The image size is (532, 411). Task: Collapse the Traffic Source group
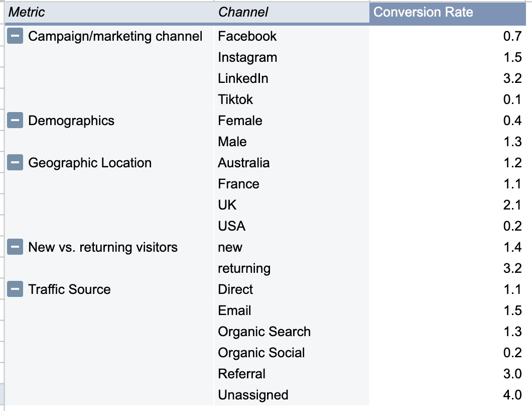(15, 289)
